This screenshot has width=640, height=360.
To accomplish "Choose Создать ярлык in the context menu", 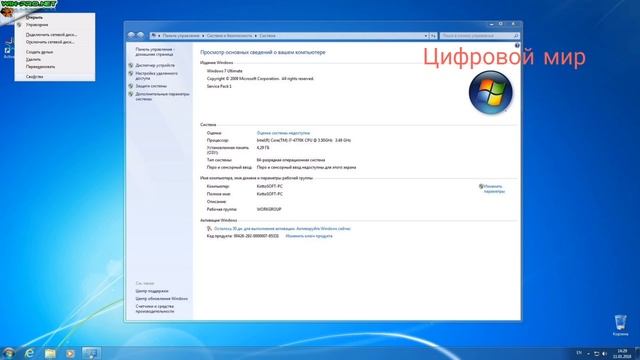I will [x=55, y=52].
